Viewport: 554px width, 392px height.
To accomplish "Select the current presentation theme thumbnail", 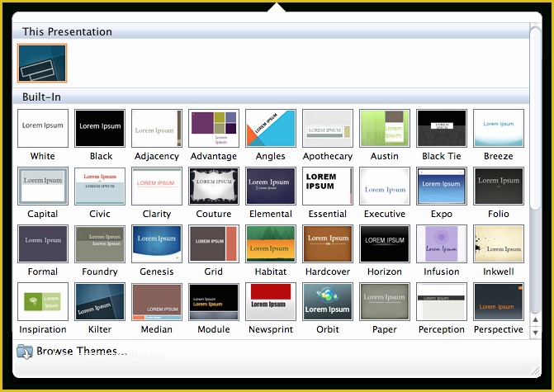I will pos(42,64).
